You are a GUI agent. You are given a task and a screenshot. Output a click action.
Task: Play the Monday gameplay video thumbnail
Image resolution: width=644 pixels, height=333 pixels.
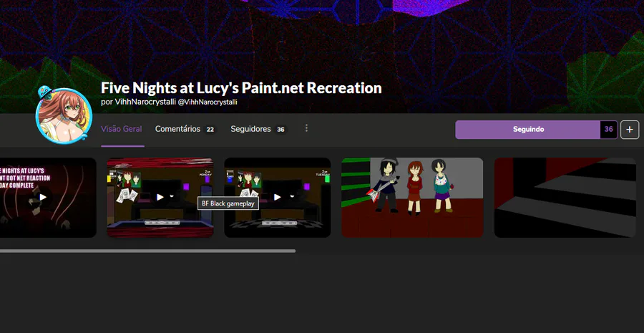coord(160,198)
